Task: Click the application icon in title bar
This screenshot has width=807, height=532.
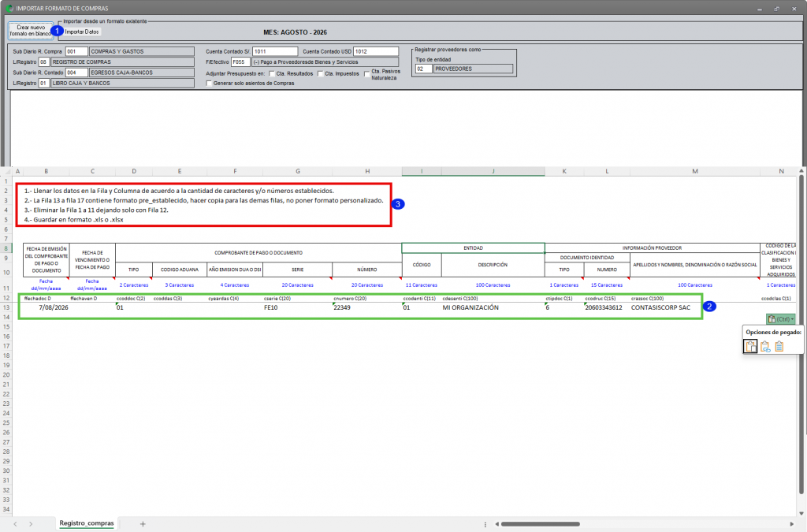Action: 9,8
